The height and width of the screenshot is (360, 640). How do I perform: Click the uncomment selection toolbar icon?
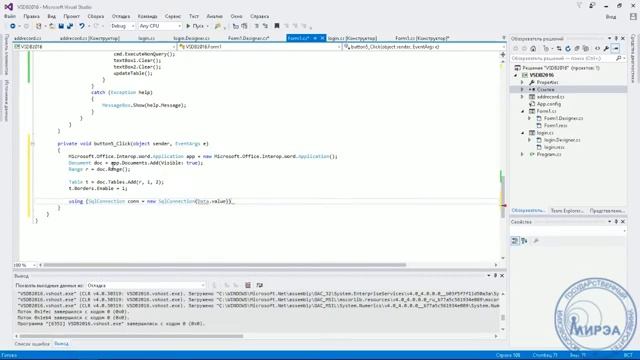[x=265, y=26]
